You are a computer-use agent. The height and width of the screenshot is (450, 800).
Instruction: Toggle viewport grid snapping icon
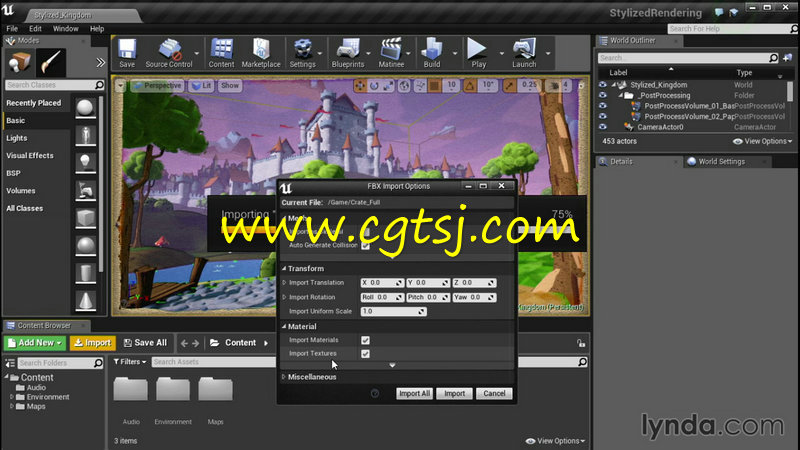[x=435, y=86]
